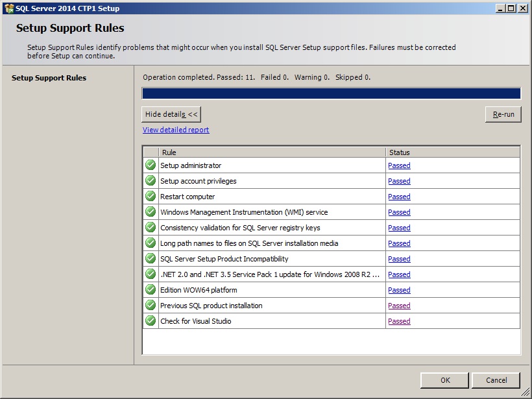Click the Status column header
The height and width of the screenshot is (399, 532).
pyautogui.click(x=452, y=152)
